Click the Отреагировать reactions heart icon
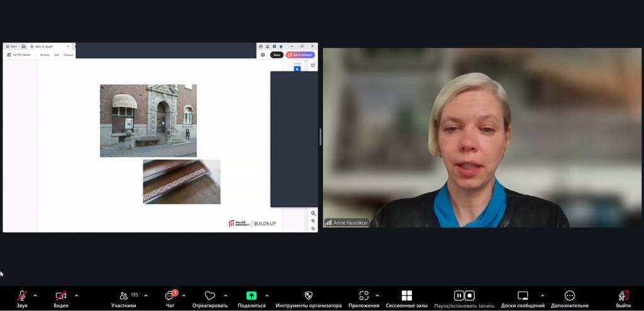The width and height of the screenshot is (644, 311). pos(210,296)
